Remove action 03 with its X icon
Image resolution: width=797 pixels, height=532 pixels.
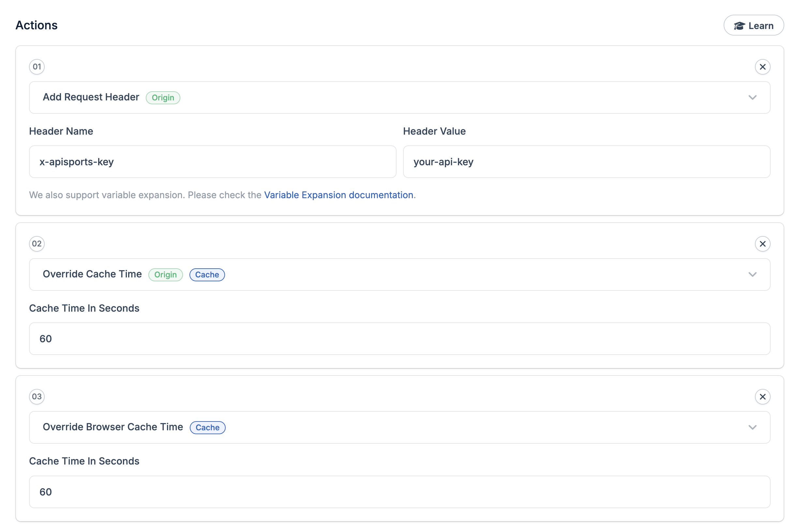coord(762,397)
